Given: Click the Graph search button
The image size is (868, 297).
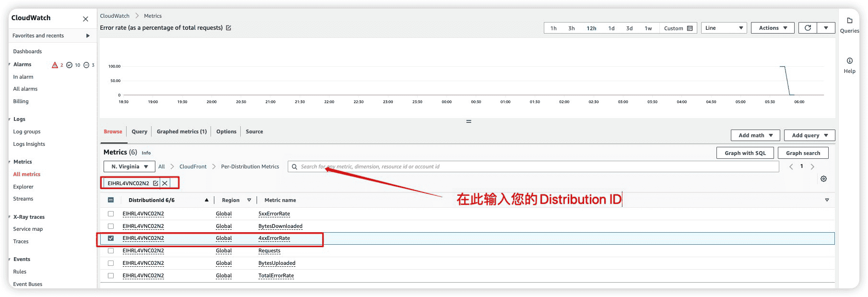Looking at the screenshot, I should click(x=803, y=153).
